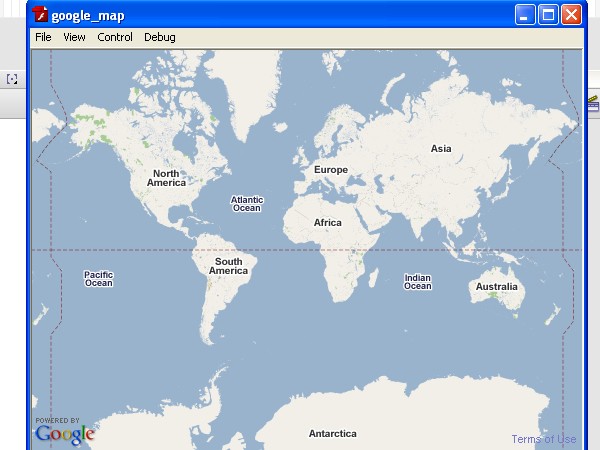Open the View menu
Screen dimensions: 600x450
click(x=74, y=37)
